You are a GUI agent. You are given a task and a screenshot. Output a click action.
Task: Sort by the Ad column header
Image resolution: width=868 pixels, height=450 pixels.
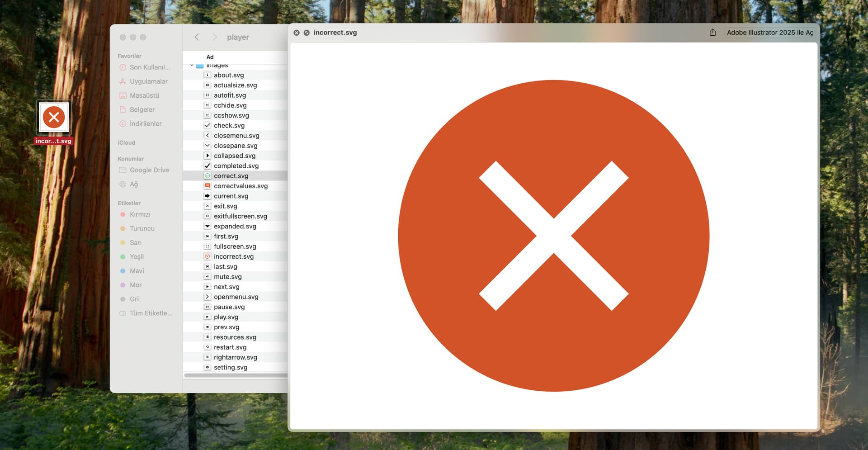[210, 57]
